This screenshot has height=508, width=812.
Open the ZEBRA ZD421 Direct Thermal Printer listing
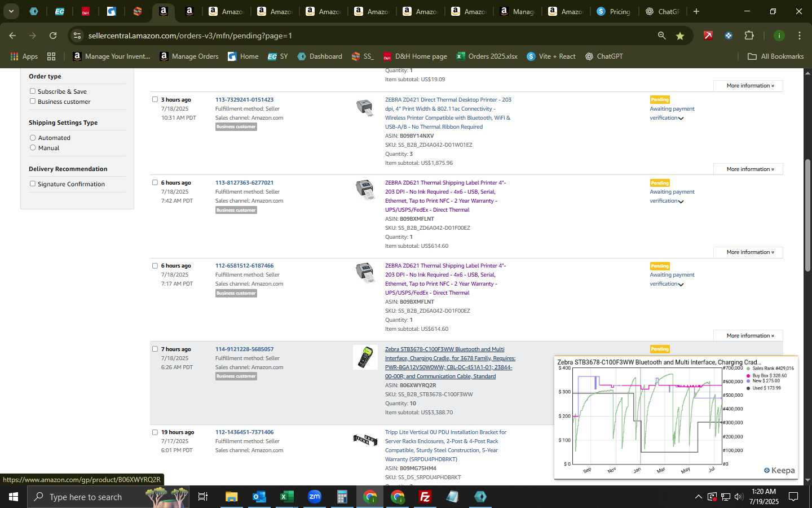[x=448, y=113]
